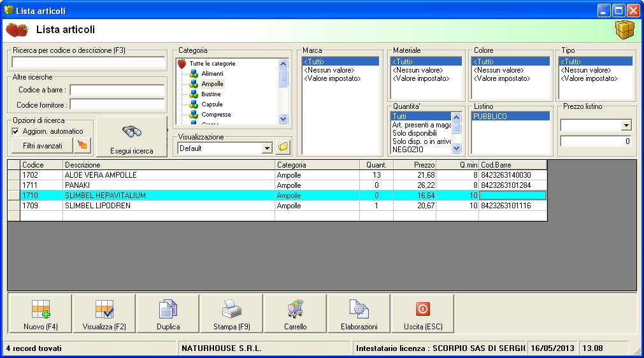Exit using the Uscita (ESC) icon
This screenshot has height=358, width=644.
(x=422, y=310)
